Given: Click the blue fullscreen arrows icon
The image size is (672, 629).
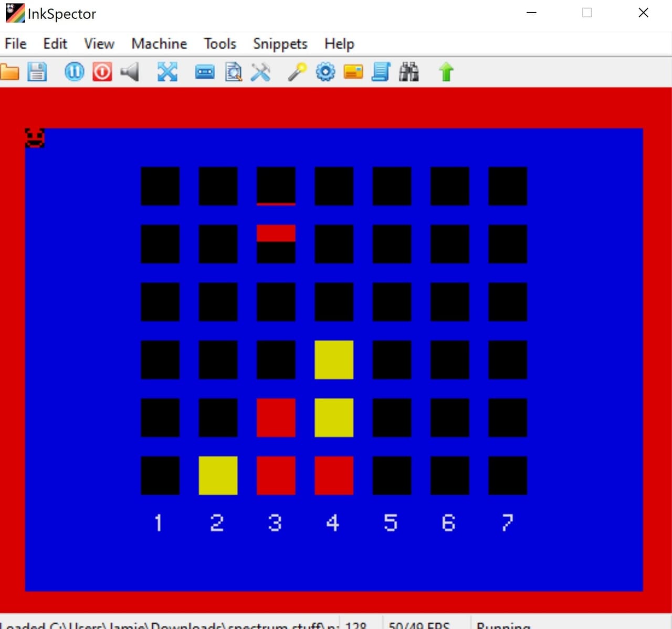Looking at the screenshot, I should (x=167, y=72).
